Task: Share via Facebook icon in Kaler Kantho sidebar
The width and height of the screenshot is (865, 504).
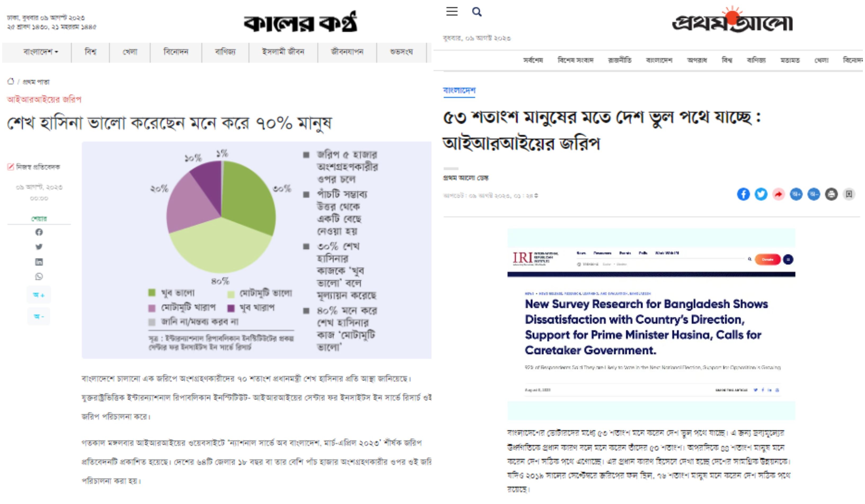Action: tap(39, 232)
